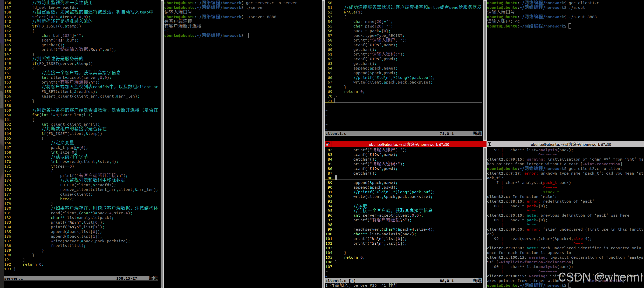This screenshot has width=644, height=288.
Task: Focus the red-titled homework 67x30 terminal titlebar
Action: (409, 144)
